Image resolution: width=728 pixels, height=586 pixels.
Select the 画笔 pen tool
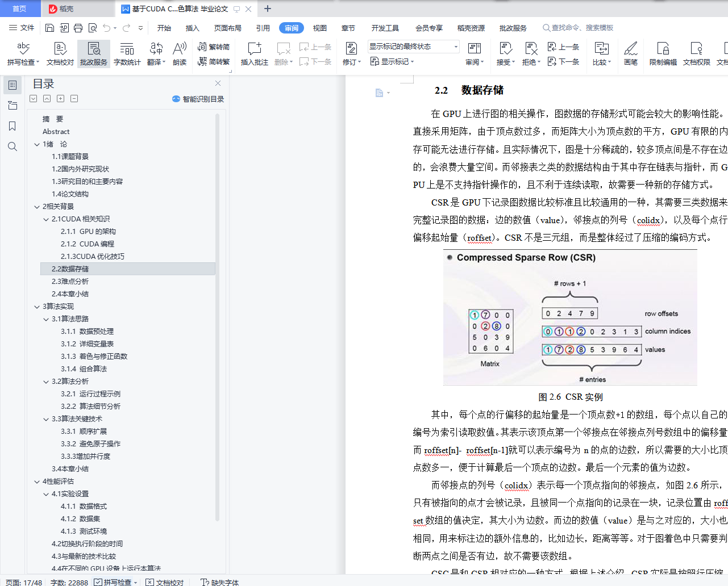pyautogui.click(x=631, y=54)
